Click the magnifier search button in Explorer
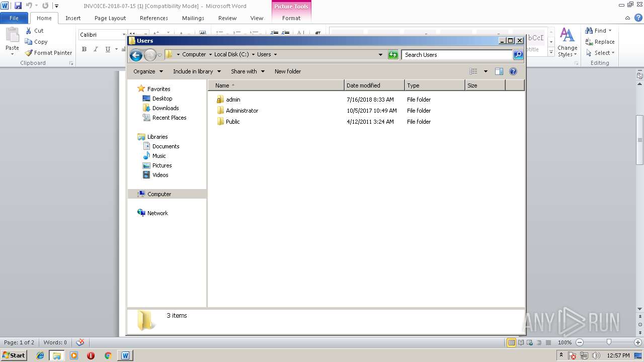 tap(518, 55)
